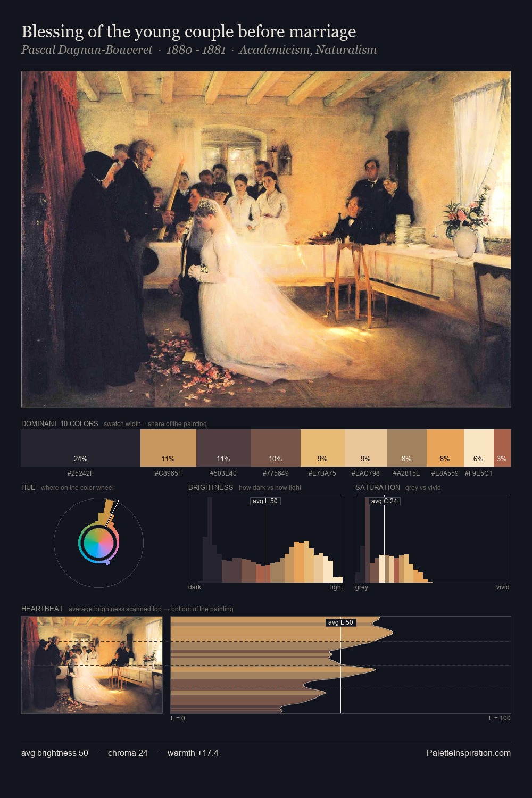
Task: Pick the #775649 brown swatch
Action: [x=276, y=448]
